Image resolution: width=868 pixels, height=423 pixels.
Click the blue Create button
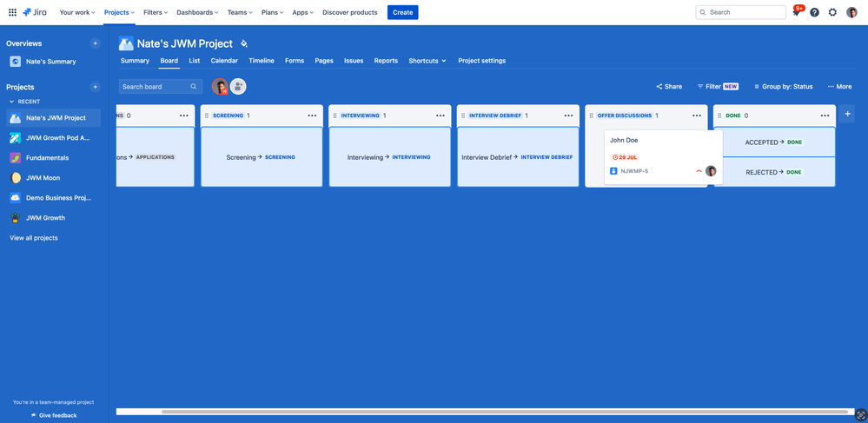pyautogui.click(x=402, y=12)
